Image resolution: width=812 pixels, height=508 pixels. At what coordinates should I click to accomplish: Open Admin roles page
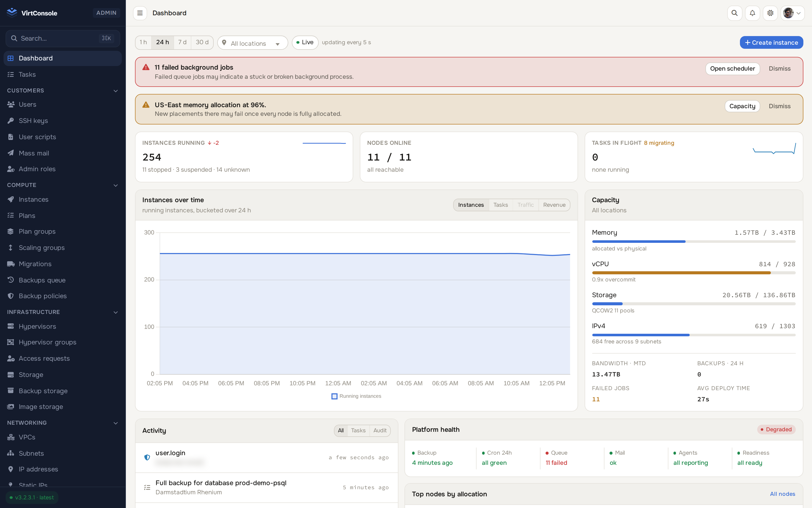pyautogui.click(x=62, y=169)
